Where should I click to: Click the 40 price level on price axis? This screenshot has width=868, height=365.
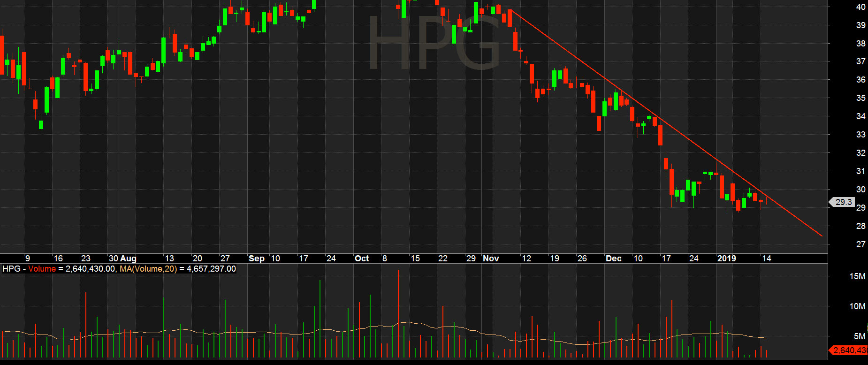coord(860,7)
